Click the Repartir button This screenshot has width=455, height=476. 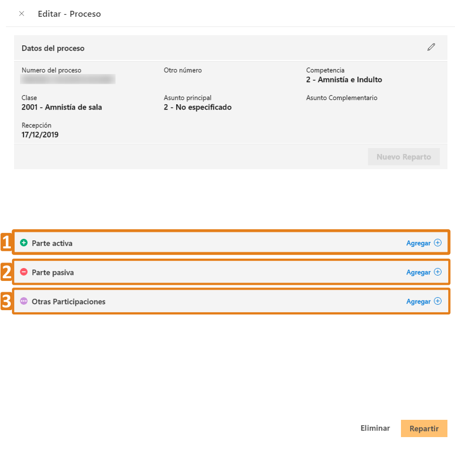coord(424,428)
